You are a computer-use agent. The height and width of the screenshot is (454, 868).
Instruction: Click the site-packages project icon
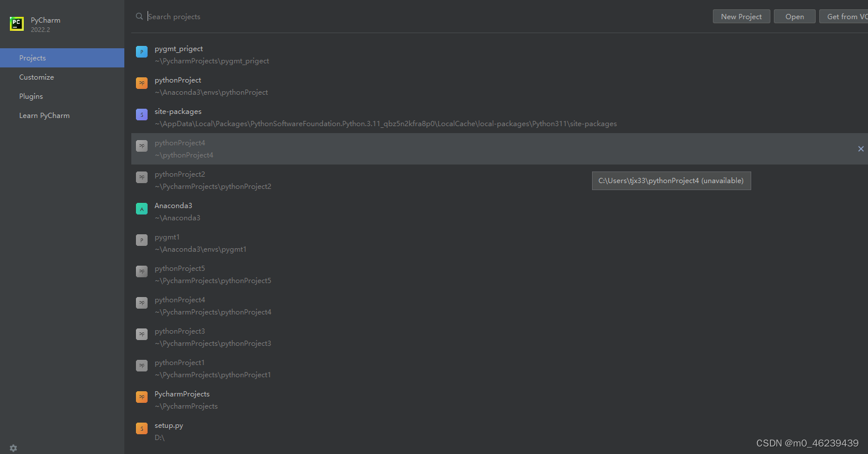[141, 115]
